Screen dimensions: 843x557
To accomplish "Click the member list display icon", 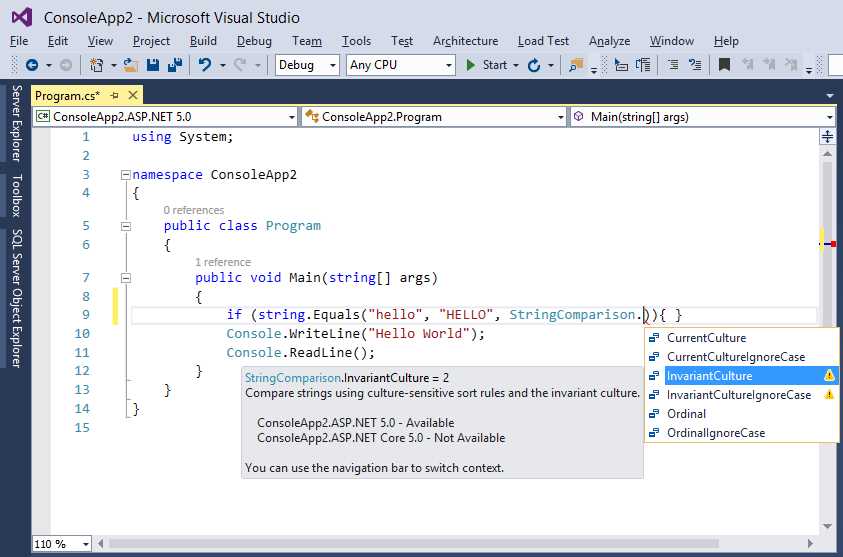I will [x=621, y=65].
